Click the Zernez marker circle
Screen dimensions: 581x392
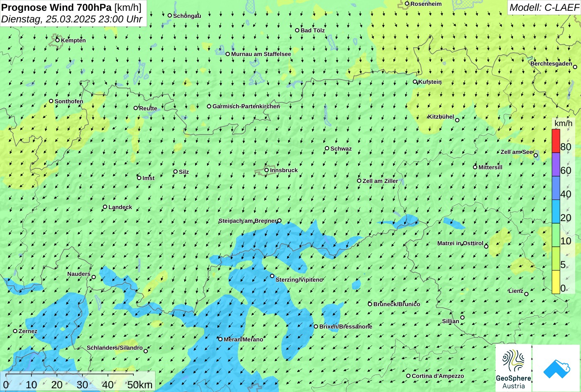(x=15, y=331)
